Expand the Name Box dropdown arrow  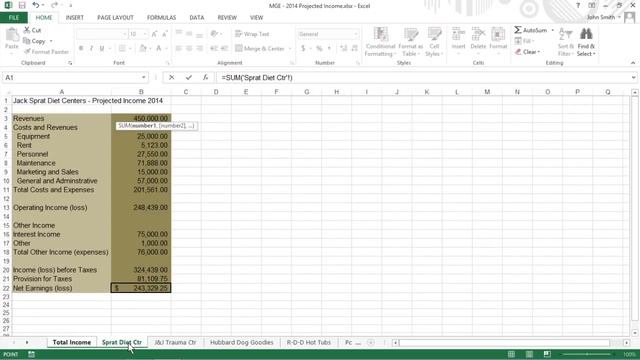tap(144, 78)
